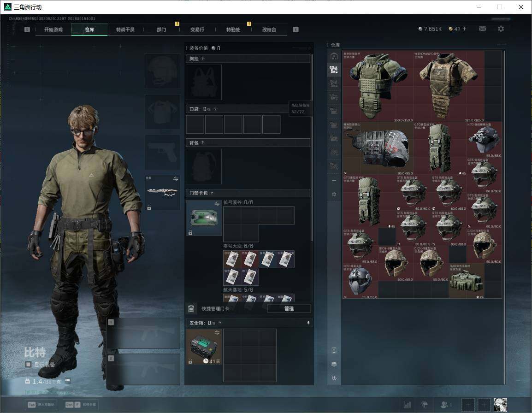532x413 pixels.
Task: Select the safe box item showing 41天
Action: [204, 347]
